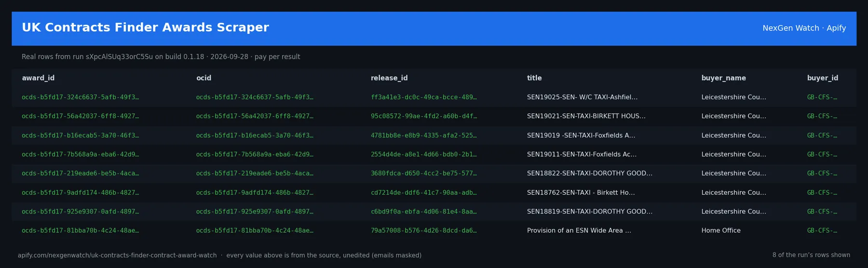Click 'GB-CFS-…' in the SEN19019 row
This screenshot has width=868, height=268.
pyautogui.click(x=822, y=135)
